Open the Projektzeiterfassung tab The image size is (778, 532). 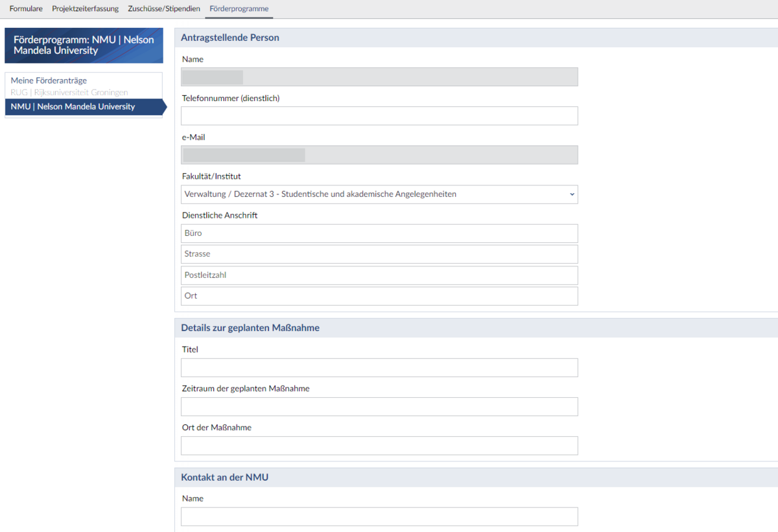point(85,9)
